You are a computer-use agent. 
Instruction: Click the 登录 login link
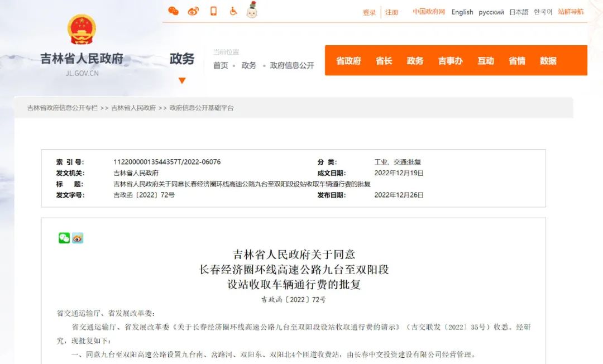click(370, 12)
